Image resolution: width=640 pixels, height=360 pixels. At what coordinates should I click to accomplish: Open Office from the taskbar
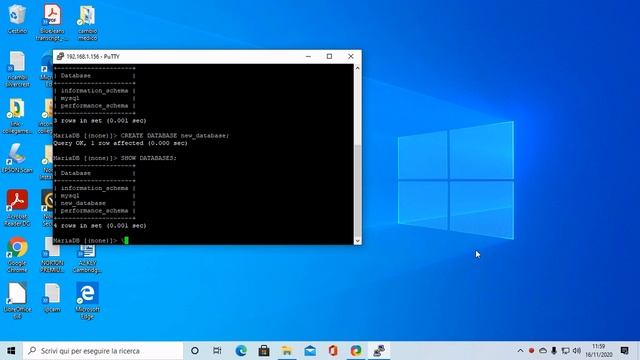333,351
